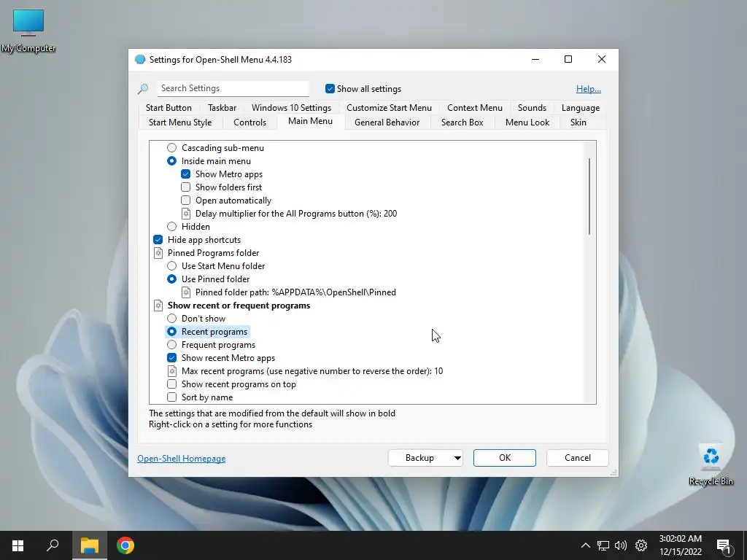Enable Sort by name checkbox
Viewport: 747px width, 560px height.
coord(172,397)
